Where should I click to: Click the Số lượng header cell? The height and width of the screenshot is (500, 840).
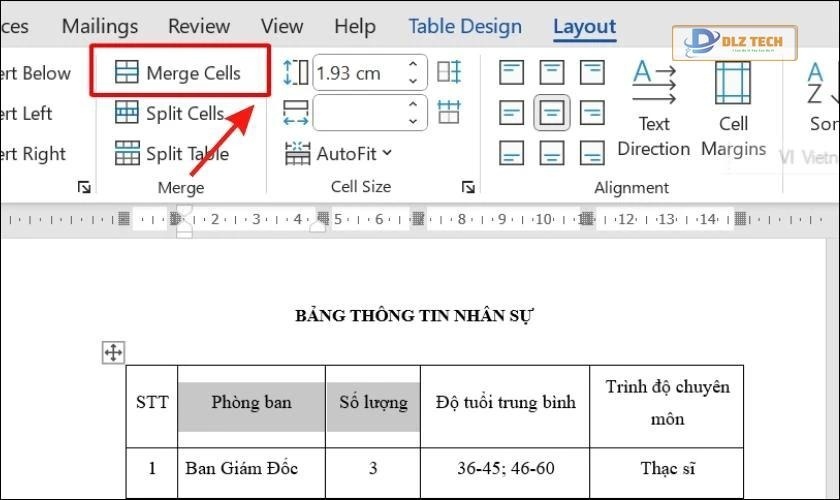pyautogui.click(x=373, y=406)
